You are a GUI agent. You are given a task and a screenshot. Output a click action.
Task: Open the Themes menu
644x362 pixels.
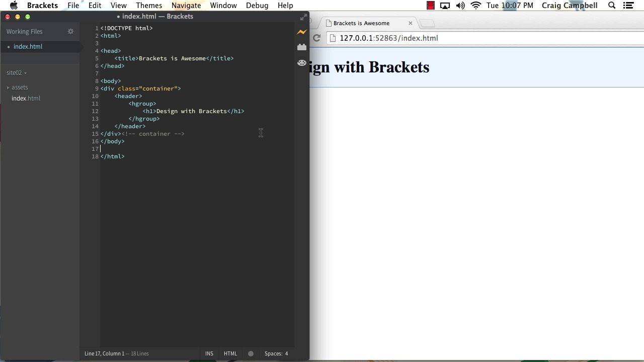(x=149, y=6)
